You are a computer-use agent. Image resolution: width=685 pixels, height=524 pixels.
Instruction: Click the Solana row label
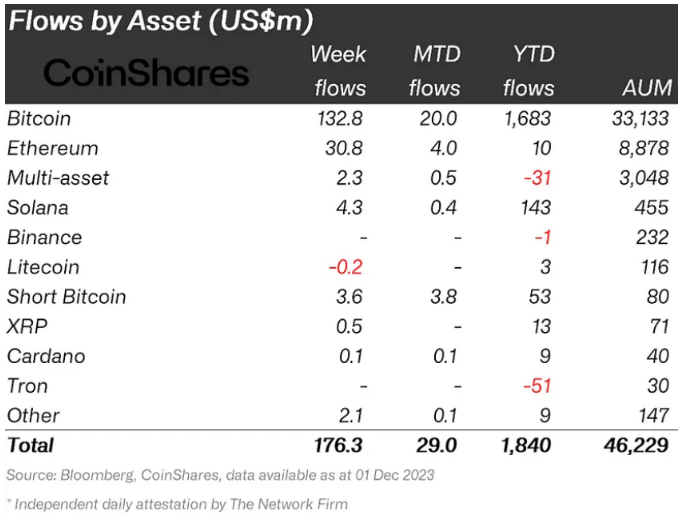click(40, 208)
